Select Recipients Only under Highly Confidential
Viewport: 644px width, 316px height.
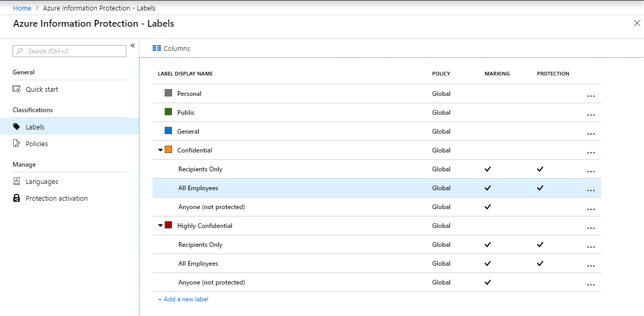click(200, 245)
